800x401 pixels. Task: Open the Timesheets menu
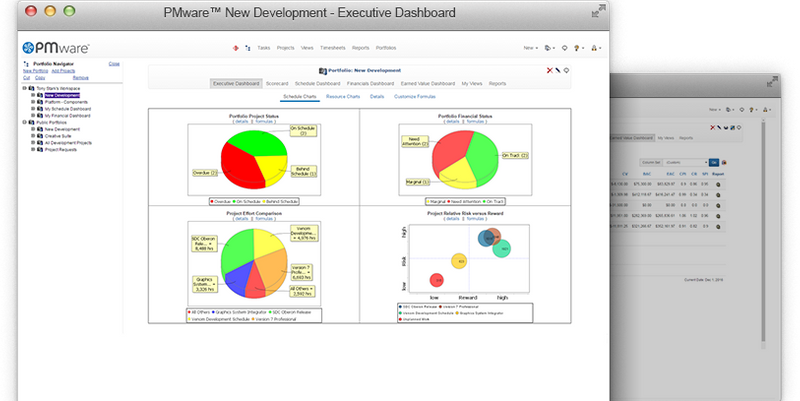333,48
